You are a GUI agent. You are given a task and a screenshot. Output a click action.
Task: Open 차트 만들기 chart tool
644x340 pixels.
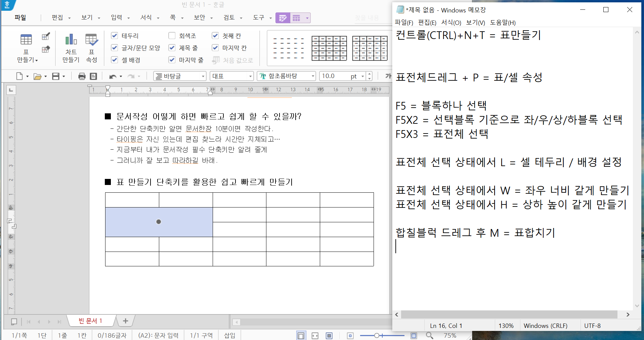point(71,48)
